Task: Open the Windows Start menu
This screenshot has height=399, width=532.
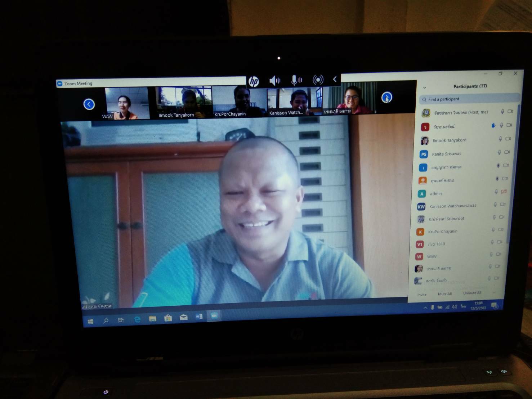Action: (x=90, y=321)
